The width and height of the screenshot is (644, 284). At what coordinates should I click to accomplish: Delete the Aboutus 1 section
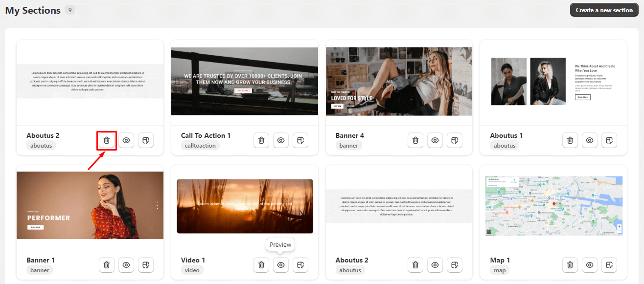[570, 140]
